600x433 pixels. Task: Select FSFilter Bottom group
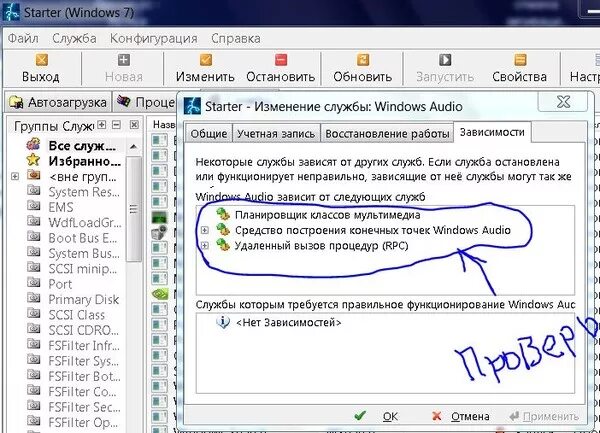point(85,376)
